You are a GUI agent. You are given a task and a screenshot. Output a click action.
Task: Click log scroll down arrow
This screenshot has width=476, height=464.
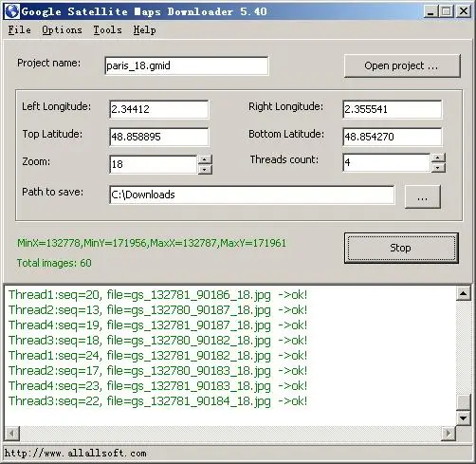click(464, 418)
